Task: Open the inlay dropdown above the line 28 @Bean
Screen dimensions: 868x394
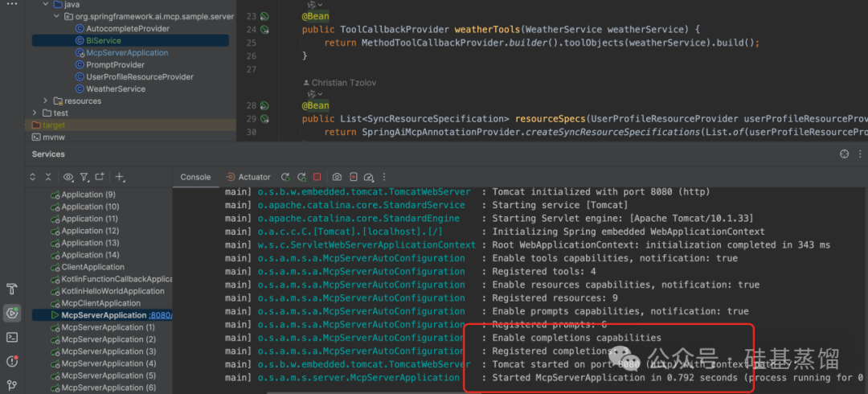Action: (x=314, y=94)
